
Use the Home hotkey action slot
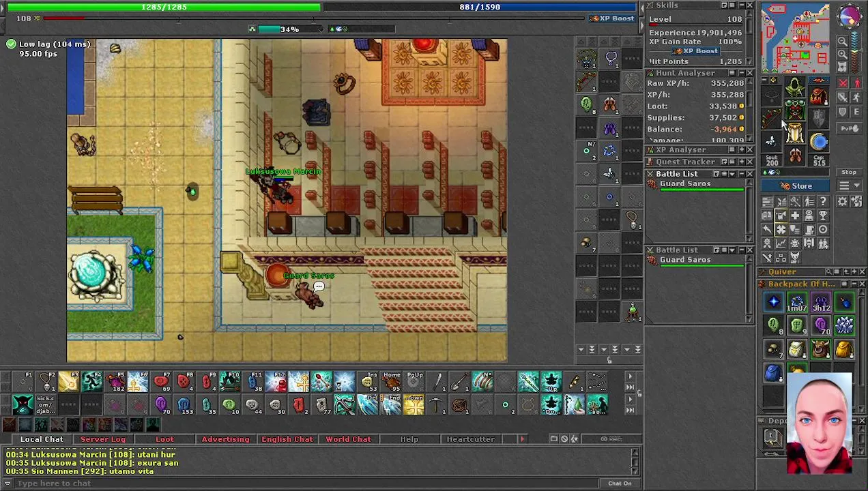point(390,382)
